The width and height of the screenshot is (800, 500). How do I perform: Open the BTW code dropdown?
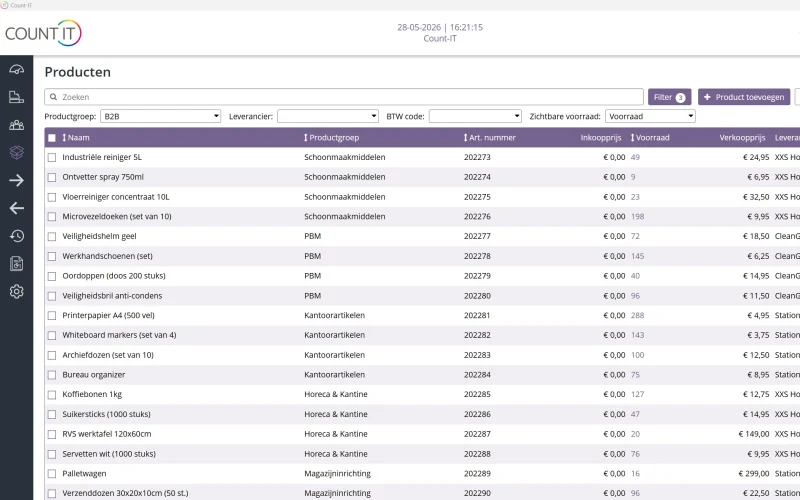(475, 116)
